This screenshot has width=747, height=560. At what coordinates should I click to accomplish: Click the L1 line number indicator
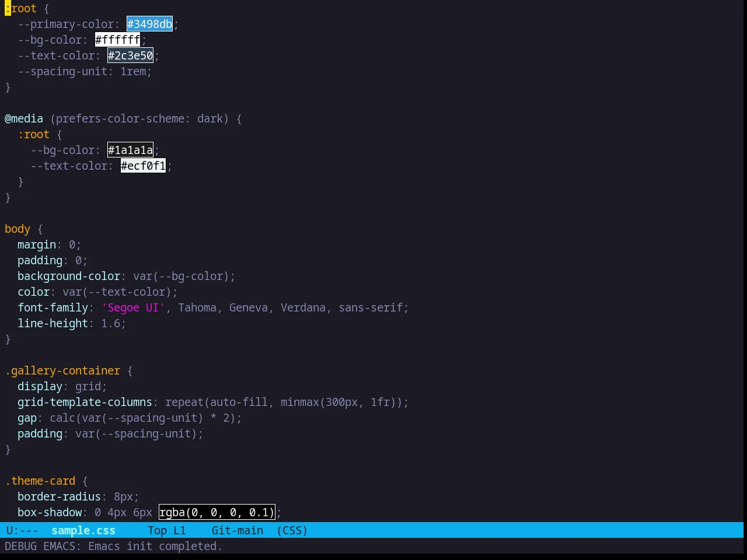180,530
